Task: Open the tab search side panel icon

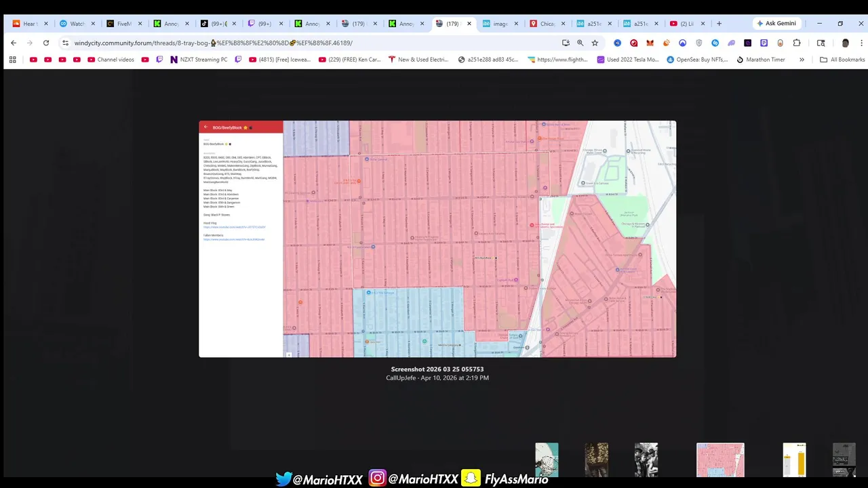Action: 821,43
